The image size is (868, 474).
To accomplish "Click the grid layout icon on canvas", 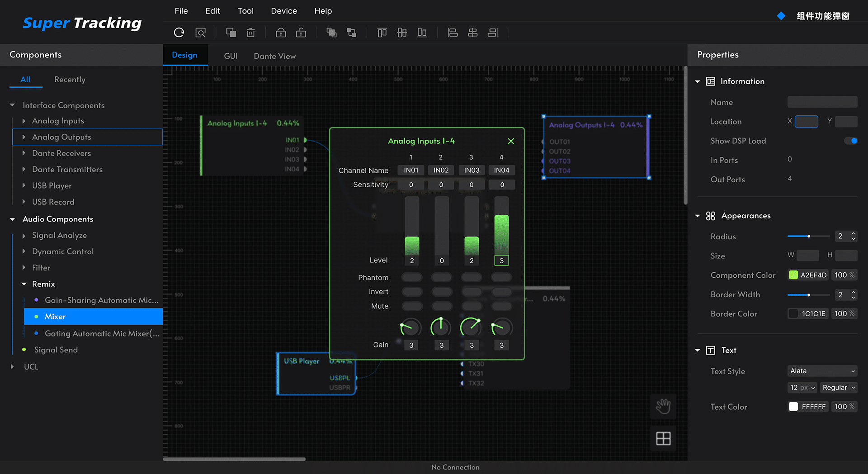I will [x=663, y=438].
